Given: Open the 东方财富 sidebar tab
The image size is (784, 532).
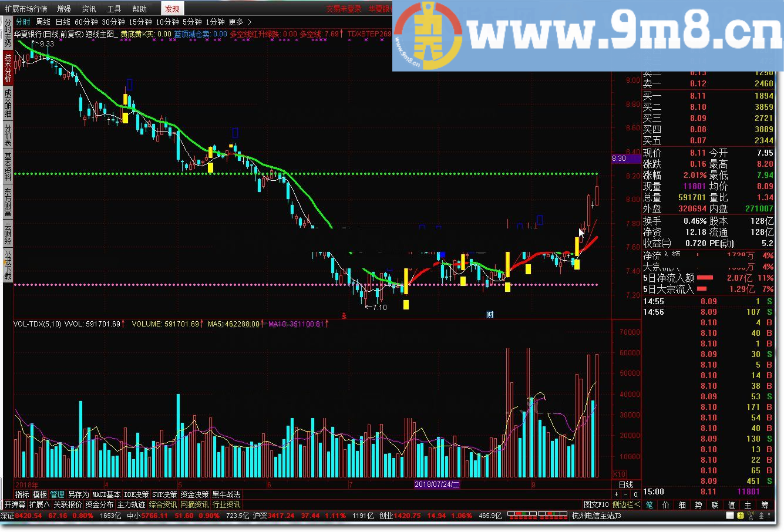Looking at the screenshot, I should pyautogui.click(x=8, y=201).
